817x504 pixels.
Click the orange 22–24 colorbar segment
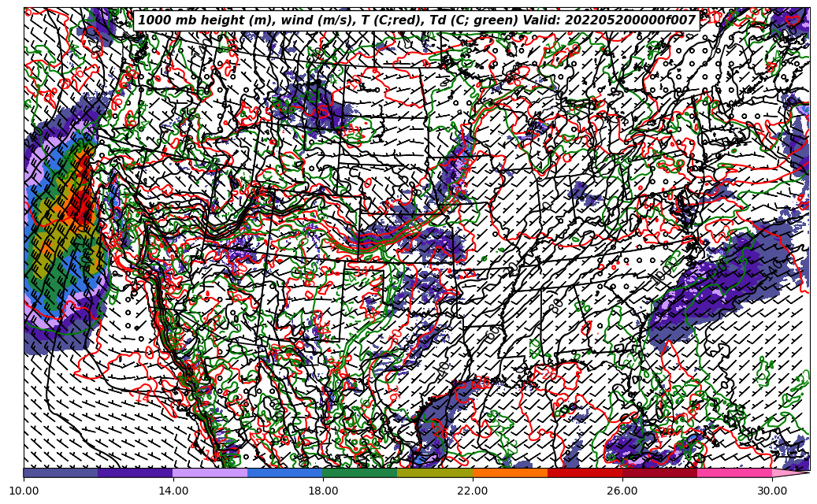coord(510,472)
